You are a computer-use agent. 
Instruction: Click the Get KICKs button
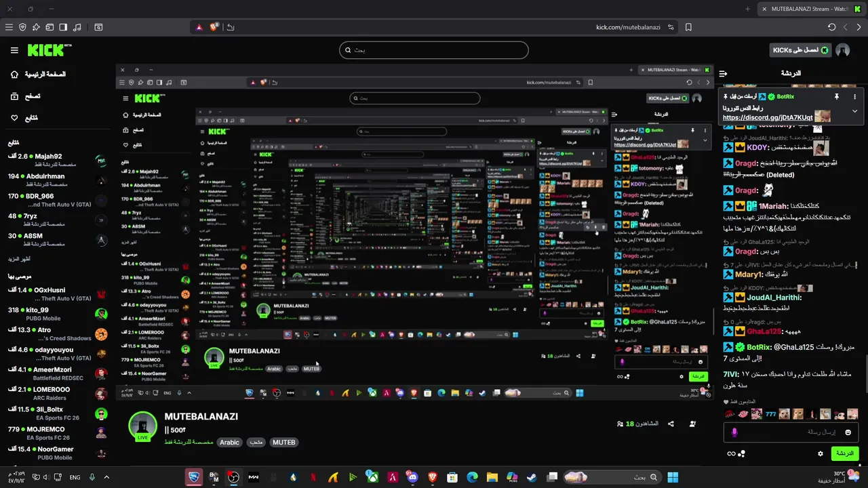(801, 50)
